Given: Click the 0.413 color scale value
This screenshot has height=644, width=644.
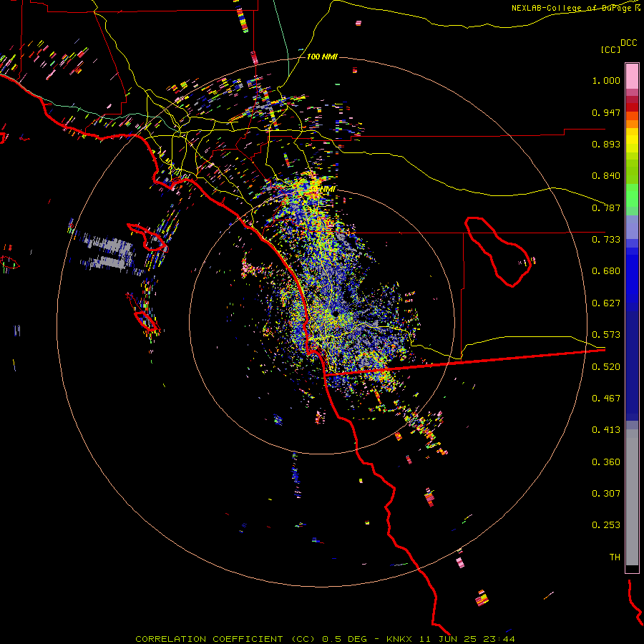Looking at the screenshot, I should (606, 430).
